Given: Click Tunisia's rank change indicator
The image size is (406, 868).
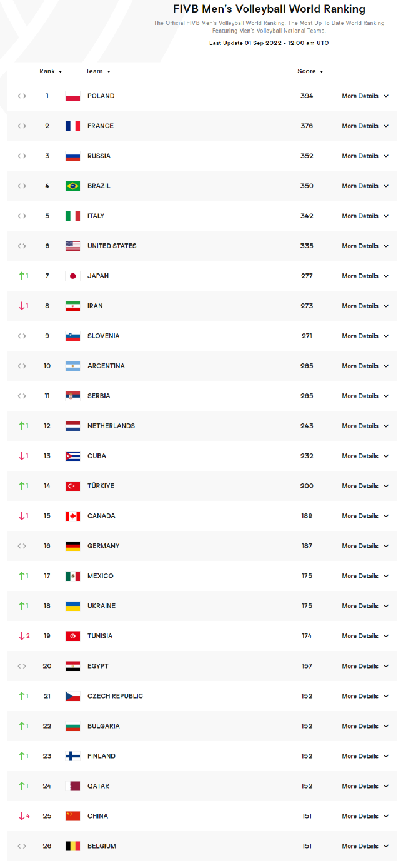Looking at the screenshot, I should click(x=24, y=636).
